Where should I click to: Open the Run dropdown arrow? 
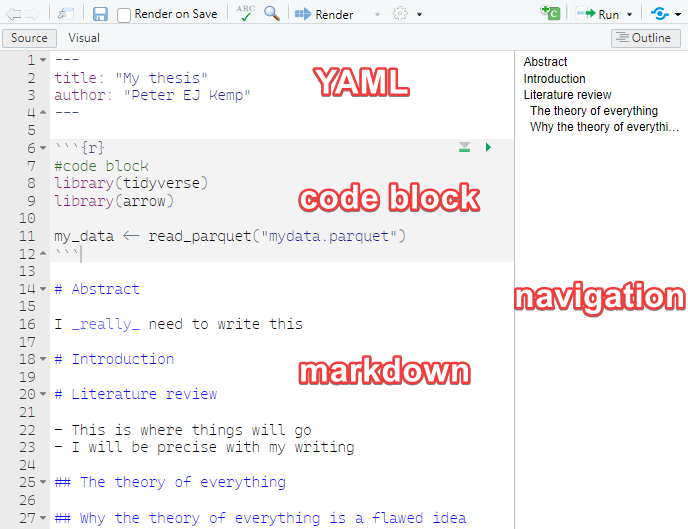(630, 14)
